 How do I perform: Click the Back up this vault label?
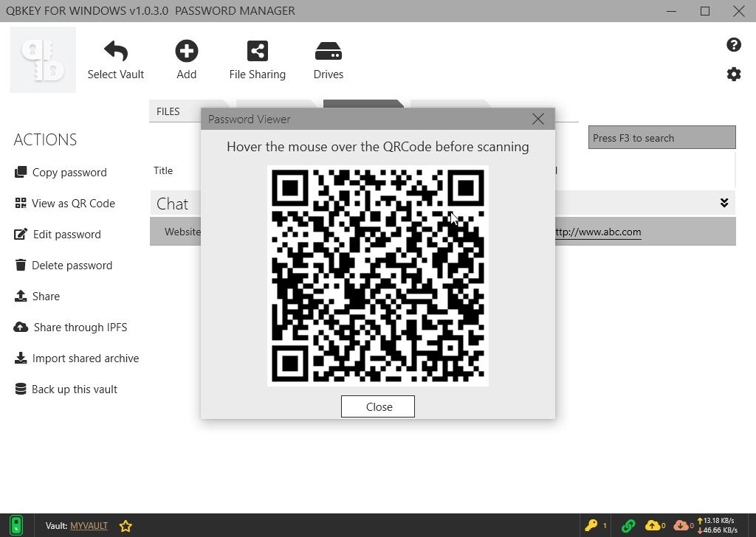[75, 389]
